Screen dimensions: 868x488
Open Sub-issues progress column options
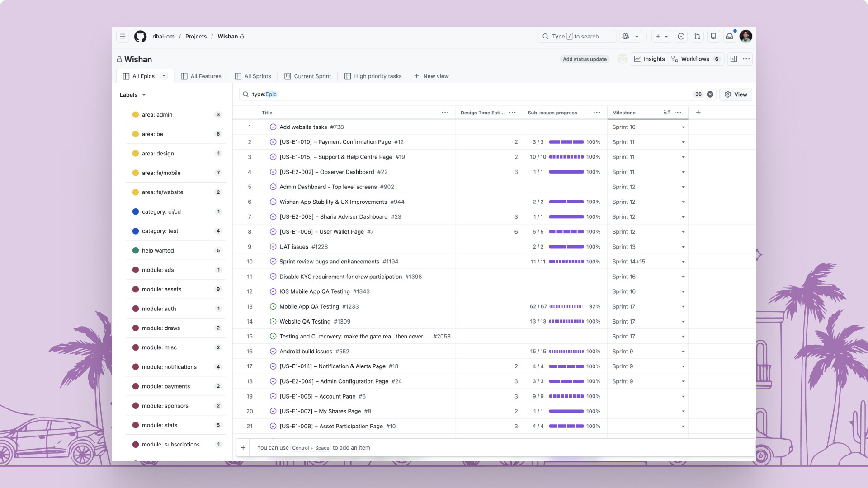coord(597,113)
